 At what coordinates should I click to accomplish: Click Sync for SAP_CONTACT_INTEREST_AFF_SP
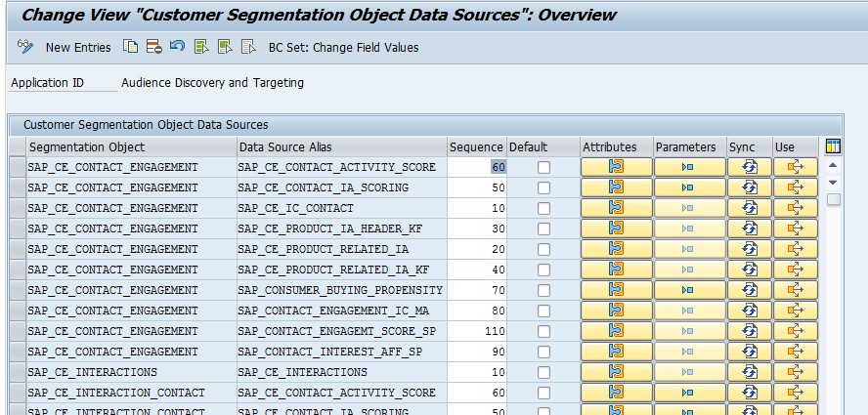click(750, 352)
